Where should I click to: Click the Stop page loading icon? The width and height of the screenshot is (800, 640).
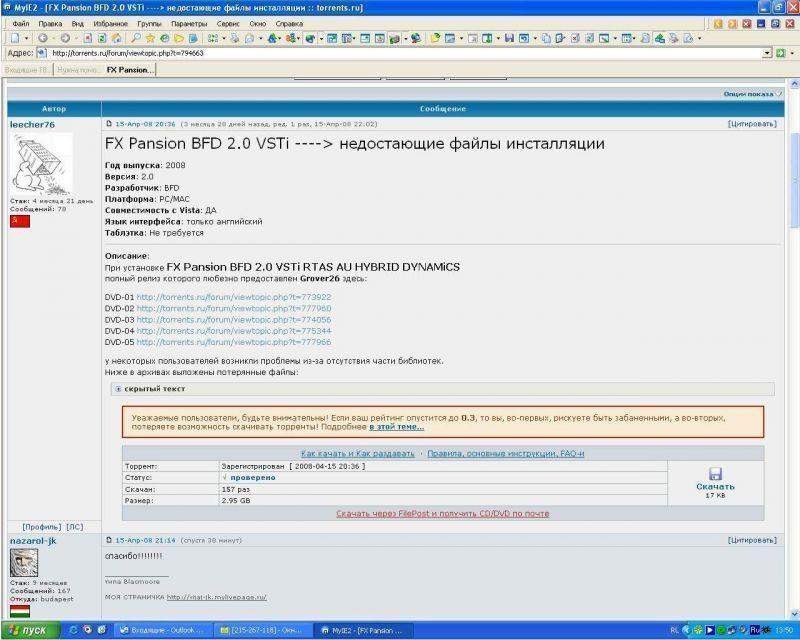[88, 38]
